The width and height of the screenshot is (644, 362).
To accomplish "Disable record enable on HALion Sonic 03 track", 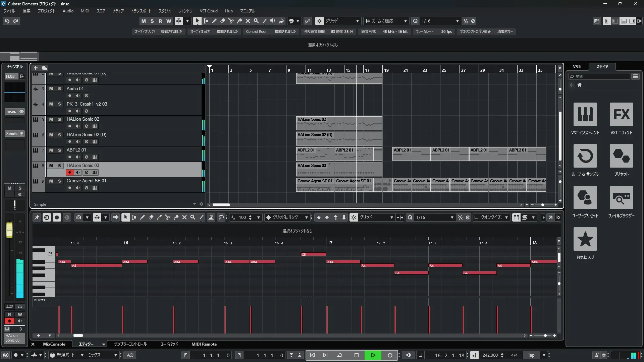I will pyautogui.click(x=69, y=173).
